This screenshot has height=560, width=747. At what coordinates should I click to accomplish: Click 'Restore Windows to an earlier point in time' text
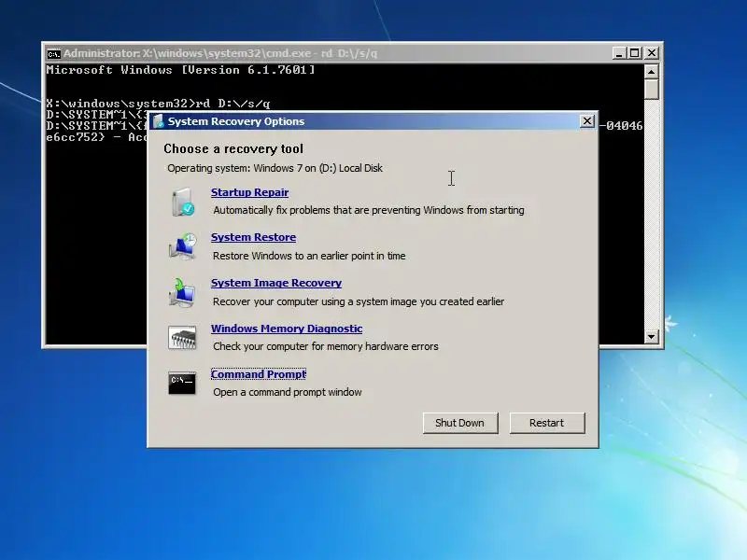pos(309,256)
